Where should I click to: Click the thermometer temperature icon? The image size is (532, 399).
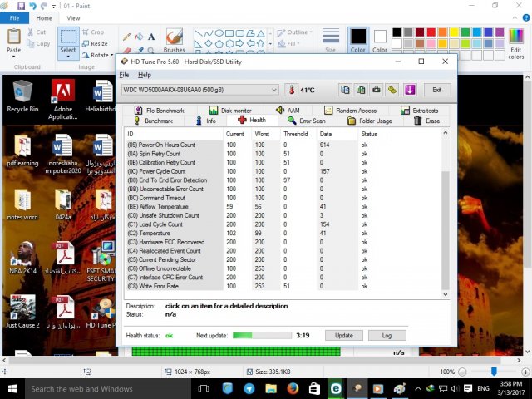point(292,90)
